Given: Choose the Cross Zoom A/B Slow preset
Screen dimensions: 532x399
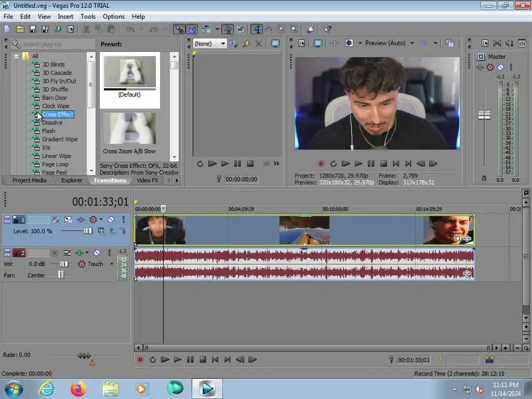Looking at the screenshot, I should click(x=129, y=134).
